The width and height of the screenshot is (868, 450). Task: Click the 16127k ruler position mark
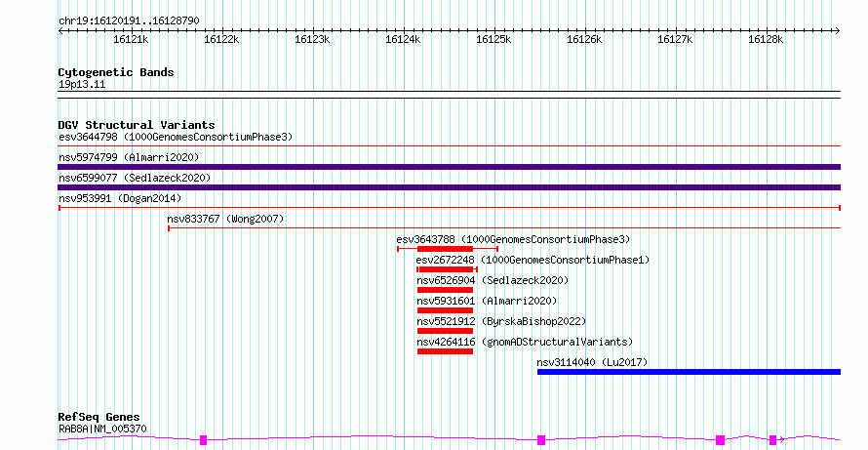[674, 39]
